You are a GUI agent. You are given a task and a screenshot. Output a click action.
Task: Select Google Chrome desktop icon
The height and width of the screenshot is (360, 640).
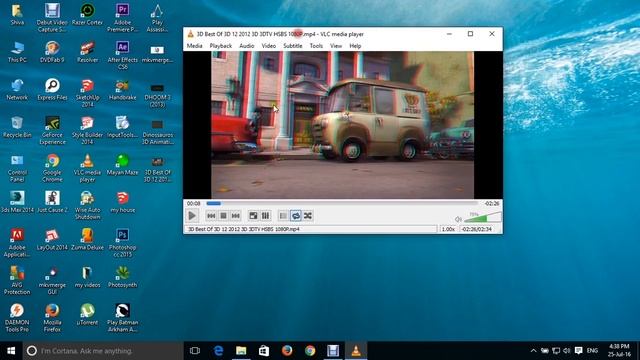point(52,168)
